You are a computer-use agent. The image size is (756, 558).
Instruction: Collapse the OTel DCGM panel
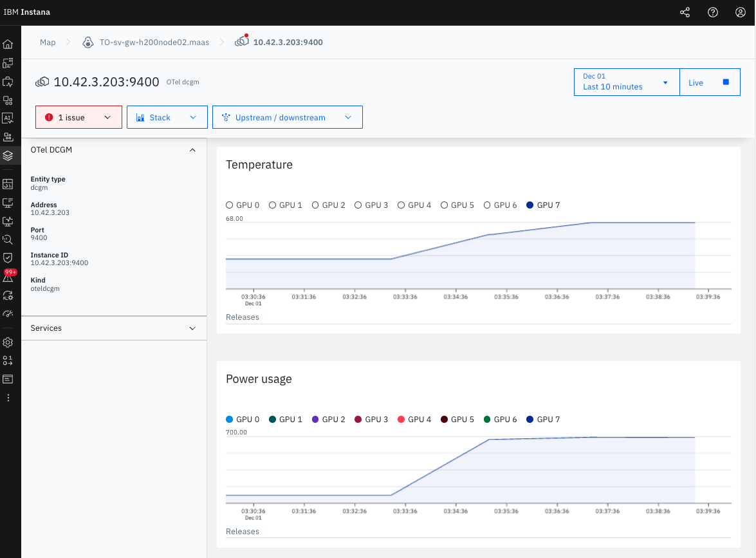(x=192, y=149)
